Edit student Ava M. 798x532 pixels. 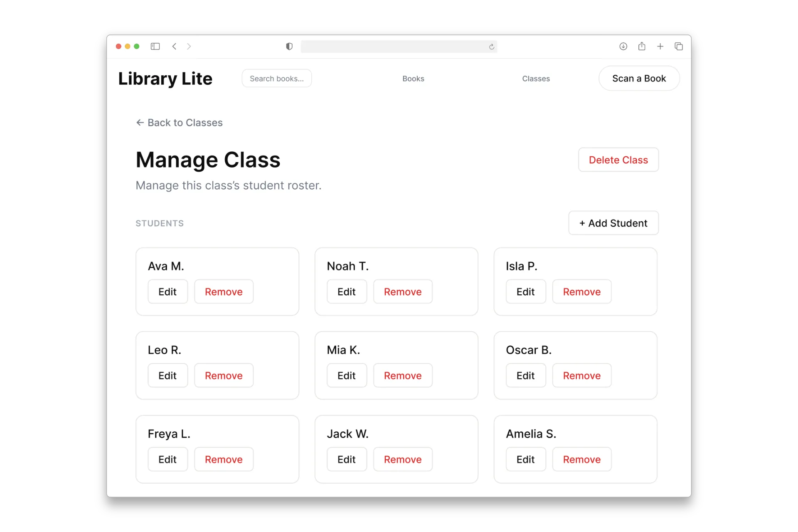tap(167, 292)
